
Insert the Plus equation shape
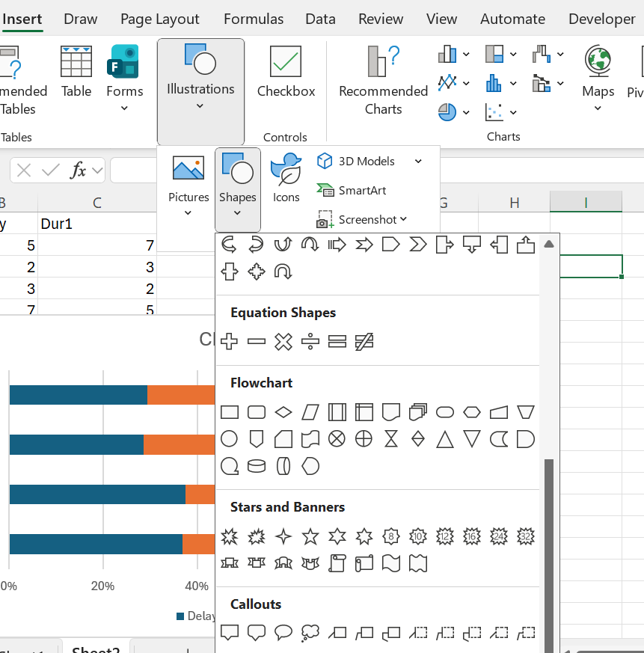pyautogui.click(x=230, y=342)
